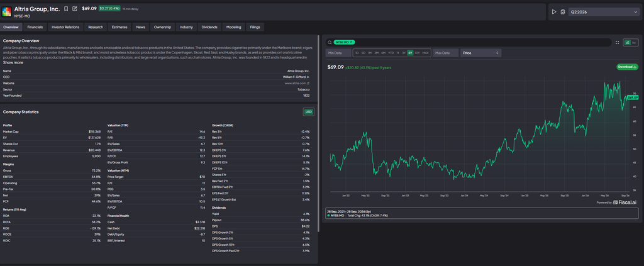Select the 5Y chart range
Image resolution: width=644 pixels, height=266 pixels.
(x=410, y=53)
